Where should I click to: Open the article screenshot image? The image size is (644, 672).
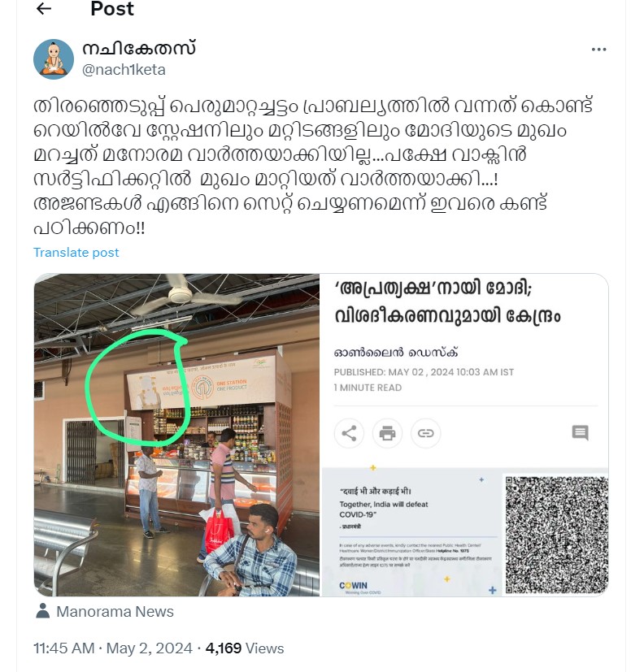[x=465, y=435]
